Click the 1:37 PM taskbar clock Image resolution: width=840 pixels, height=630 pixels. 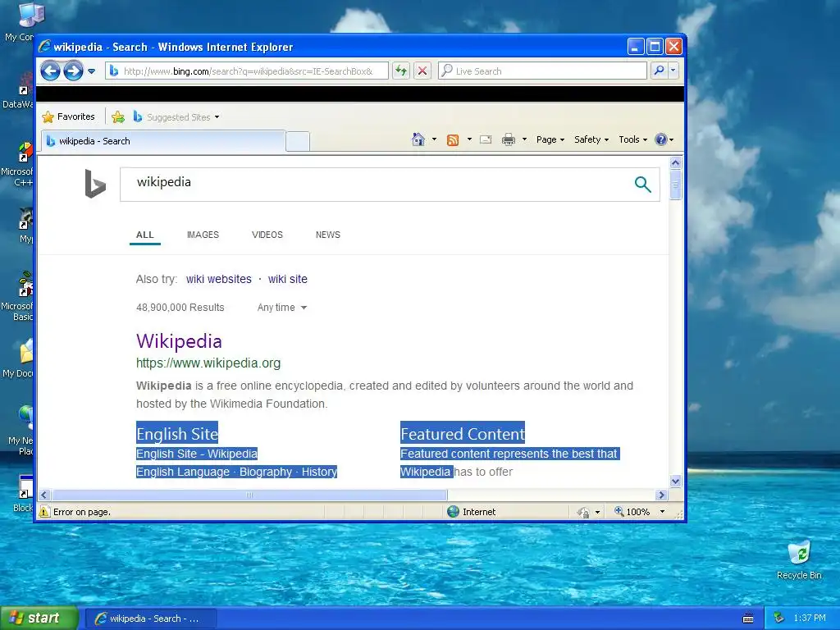pyautogui.click(x=810, y=619)
